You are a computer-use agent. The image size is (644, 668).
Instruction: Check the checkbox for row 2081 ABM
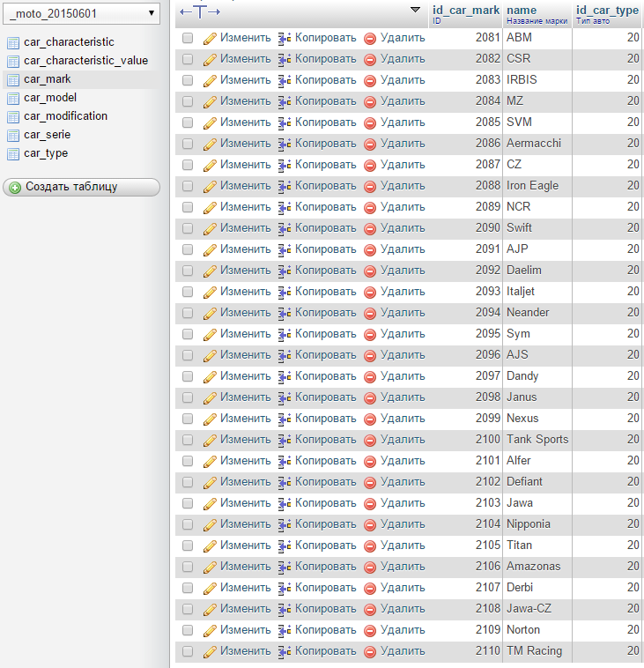pyautogui.click(x=188, y=38)
